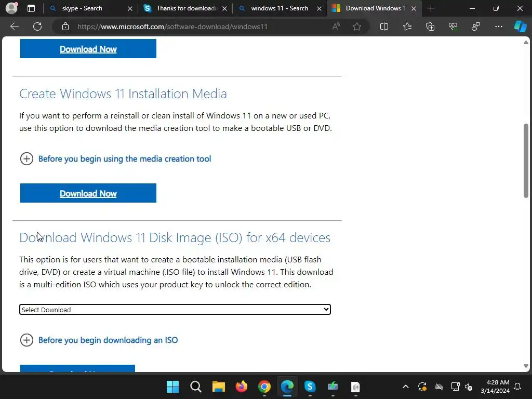The width and height of the screenshot is (532, 399).
Task: Open Skype from the taskbar
Action: pyautogui.click(x=310, y=387)
